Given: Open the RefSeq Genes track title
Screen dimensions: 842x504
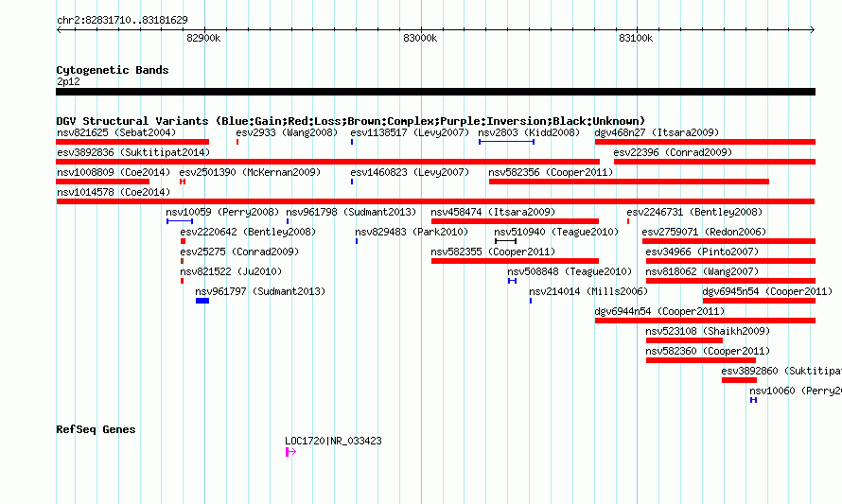Looking at the screenshot, I should pos(96,429).
